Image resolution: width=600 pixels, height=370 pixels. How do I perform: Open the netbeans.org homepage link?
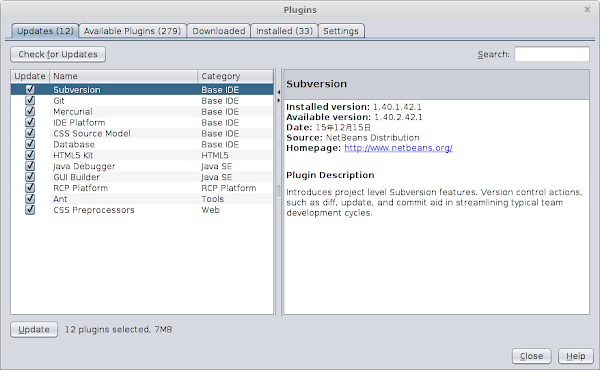tap(398, 148)
